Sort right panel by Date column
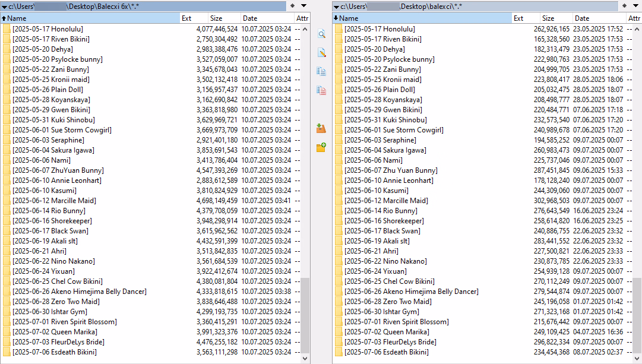Viewport: 642px width, 364px height. pyautogui.click(x=582, y=18)
